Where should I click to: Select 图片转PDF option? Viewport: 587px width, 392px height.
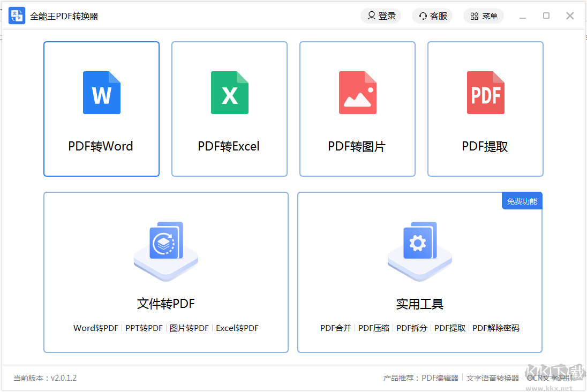(189, 328)
